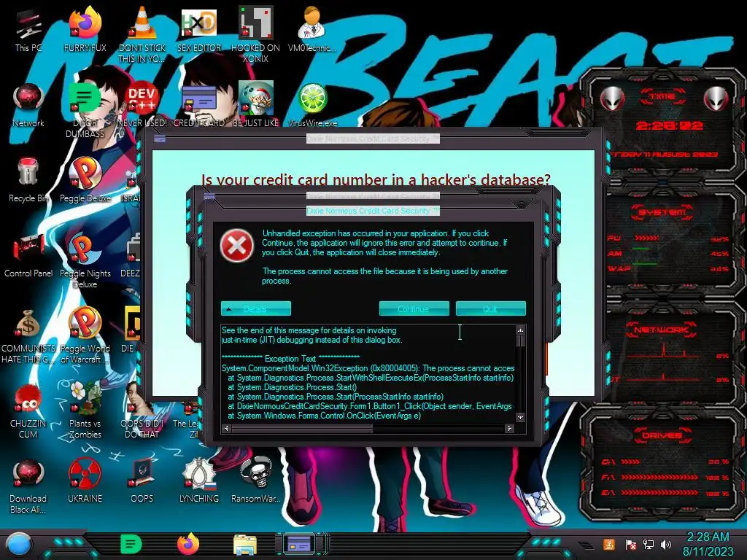Click 'System.ComponentModel.Win32Exception' line in details

tap(368, 368)
